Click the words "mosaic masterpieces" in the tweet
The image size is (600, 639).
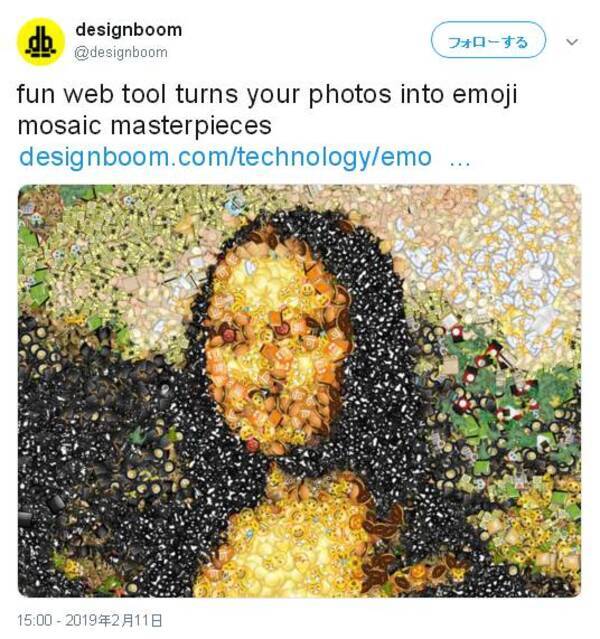[145, 128]
